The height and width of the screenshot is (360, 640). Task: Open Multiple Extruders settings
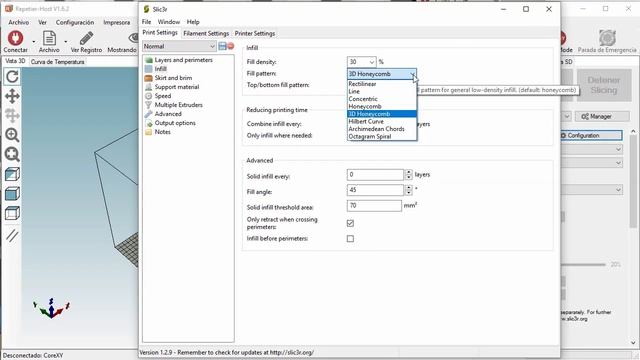coord(178,105)
